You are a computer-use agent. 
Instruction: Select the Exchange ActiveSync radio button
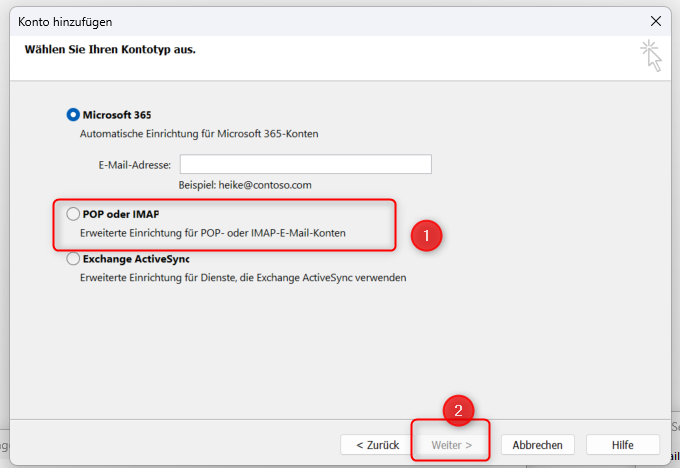[73, 258]
